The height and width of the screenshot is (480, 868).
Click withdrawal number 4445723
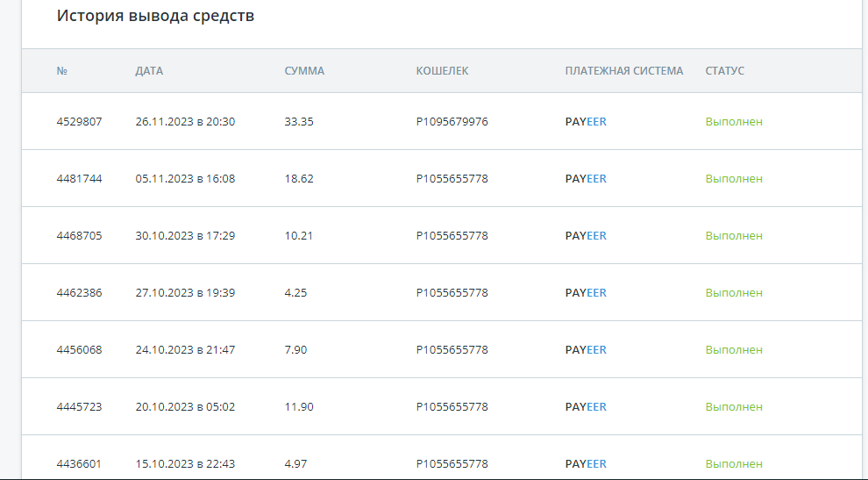tap(79, 407)
